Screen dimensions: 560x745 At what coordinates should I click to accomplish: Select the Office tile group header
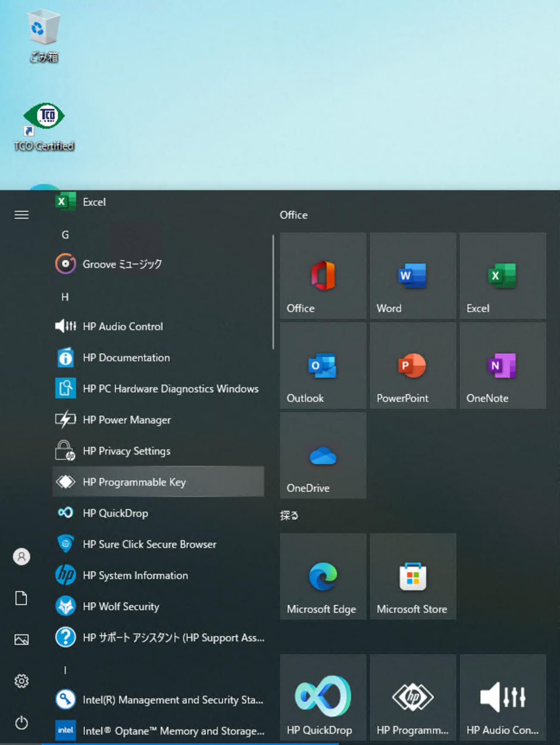click(294, 215)
